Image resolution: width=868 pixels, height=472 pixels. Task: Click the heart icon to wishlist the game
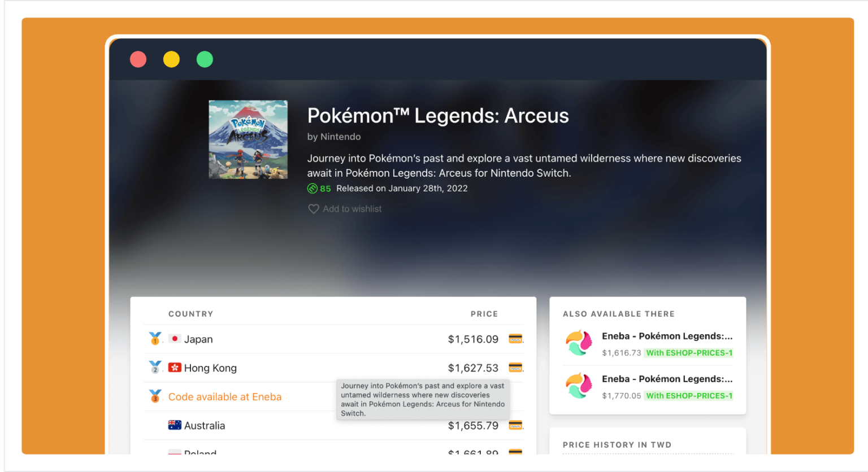[314, 208]
